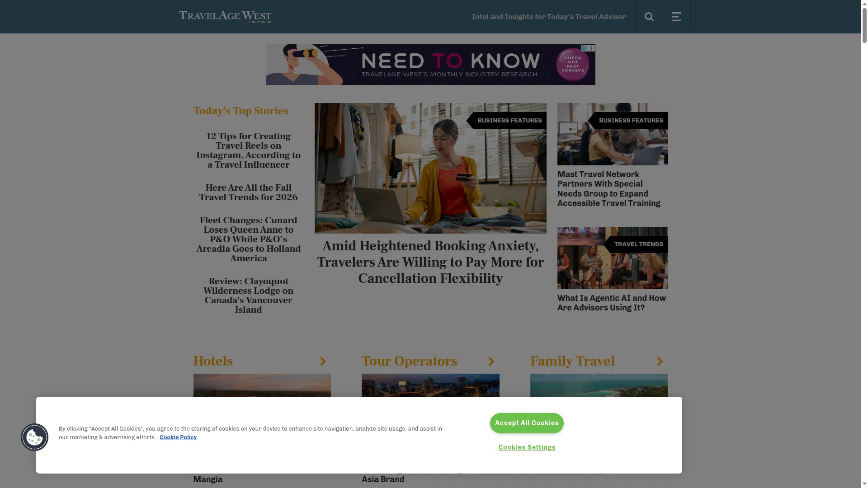Image resolution: width=868 pixels, height=488 pixels.
Task: Open the Fleet Changes Cunard story
Action: [248, 239]
